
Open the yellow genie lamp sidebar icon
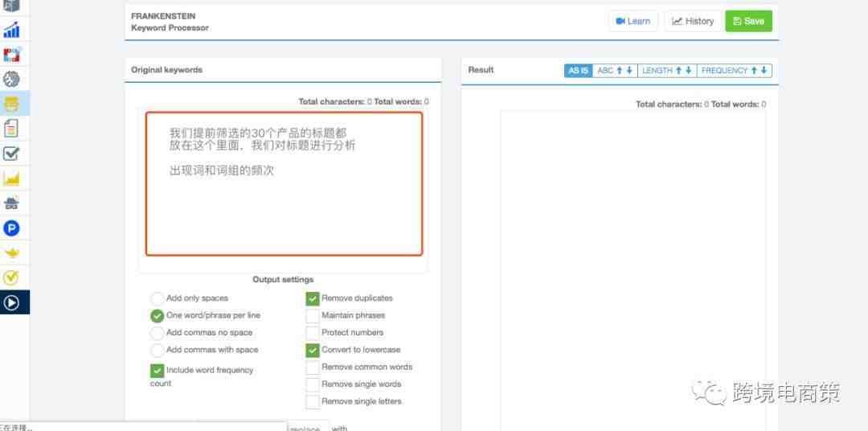click(x=11, y=252)
